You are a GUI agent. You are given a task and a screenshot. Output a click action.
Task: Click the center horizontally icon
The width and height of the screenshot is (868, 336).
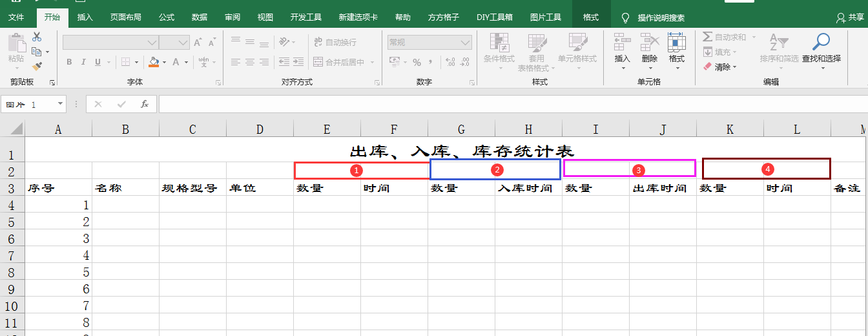[x=250, y=62]
